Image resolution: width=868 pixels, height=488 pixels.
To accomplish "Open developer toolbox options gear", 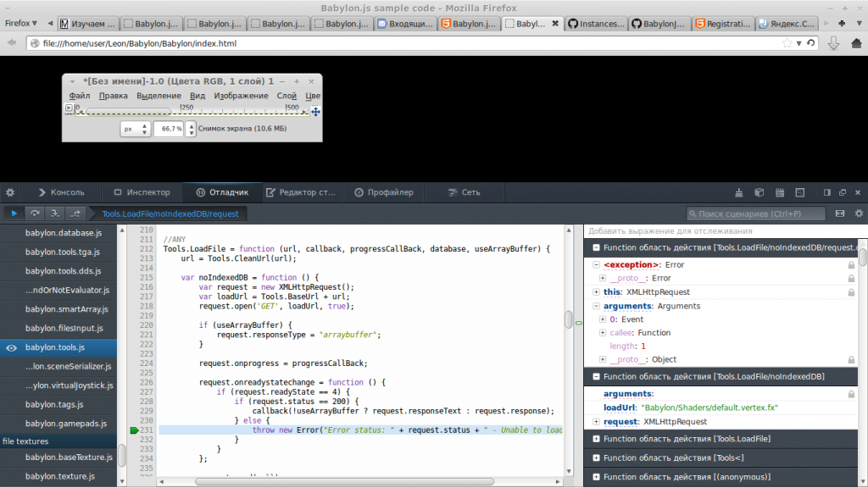I will (x=10, y=192).
